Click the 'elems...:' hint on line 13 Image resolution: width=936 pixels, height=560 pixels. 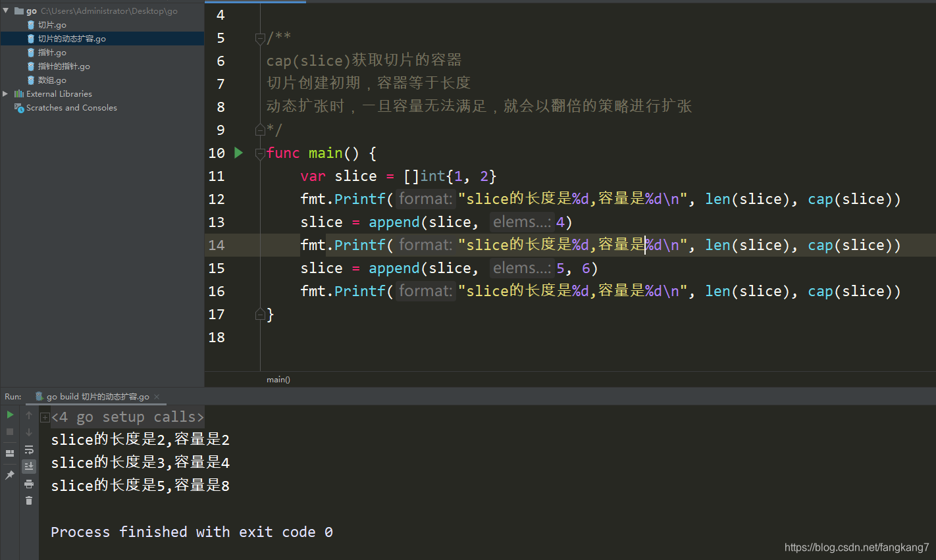click(x=521, y=222)
